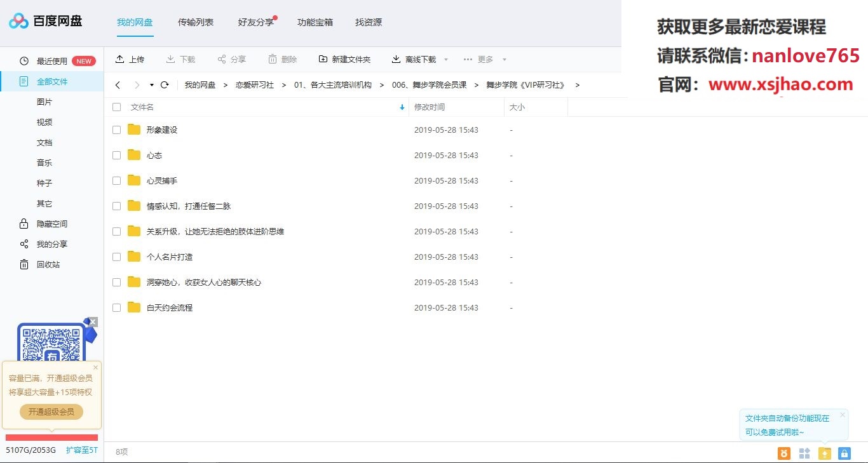Select 其它 in the sidebar

click(x=44, y=203)
